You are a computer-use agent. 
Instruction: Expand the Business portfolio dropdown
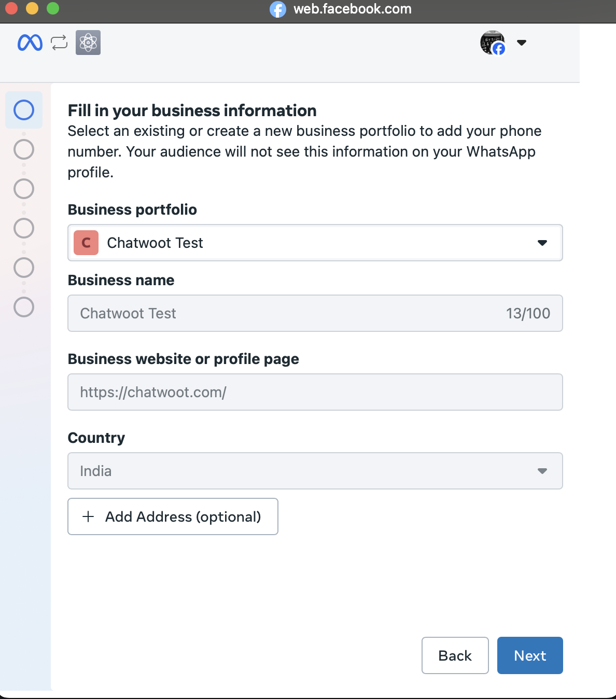315,243
